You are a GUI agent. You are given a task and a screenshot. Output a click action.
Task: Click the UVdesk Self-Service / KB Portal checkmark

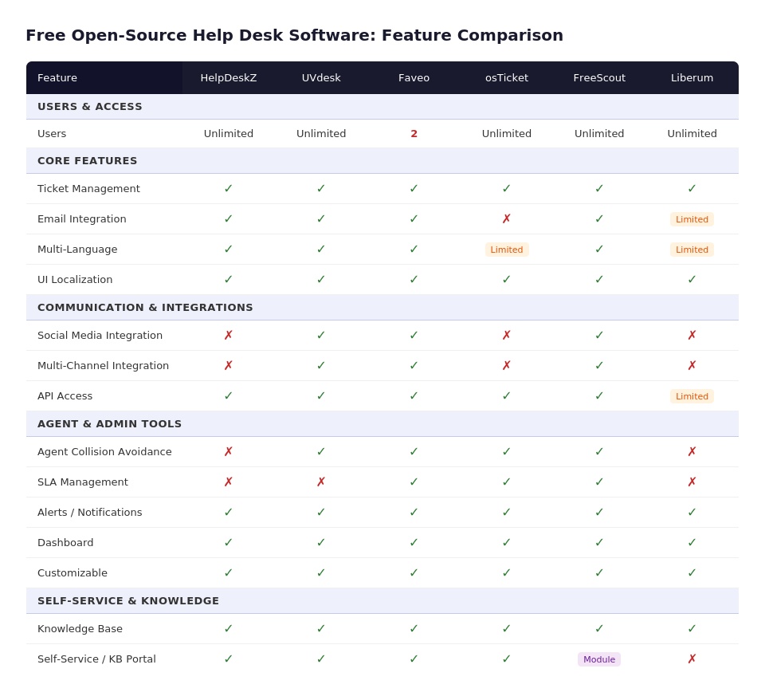(321, 659)
